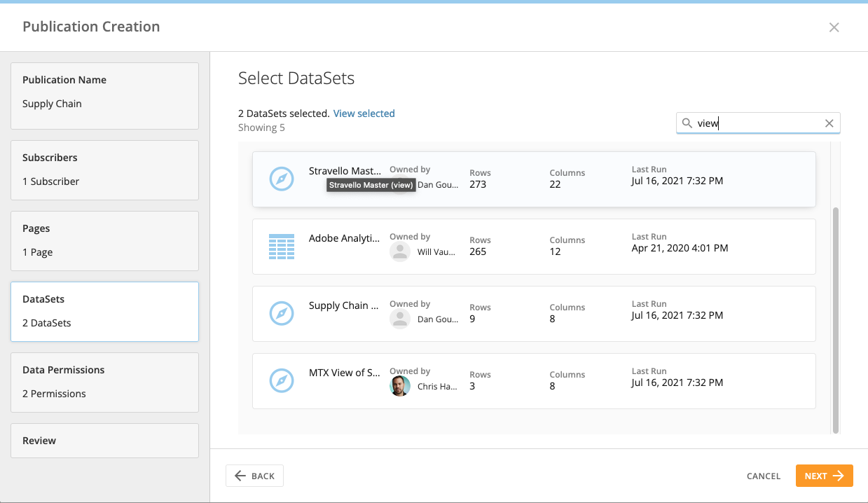
Task: Jump to the Review step
Action: [x=104, y=441]
